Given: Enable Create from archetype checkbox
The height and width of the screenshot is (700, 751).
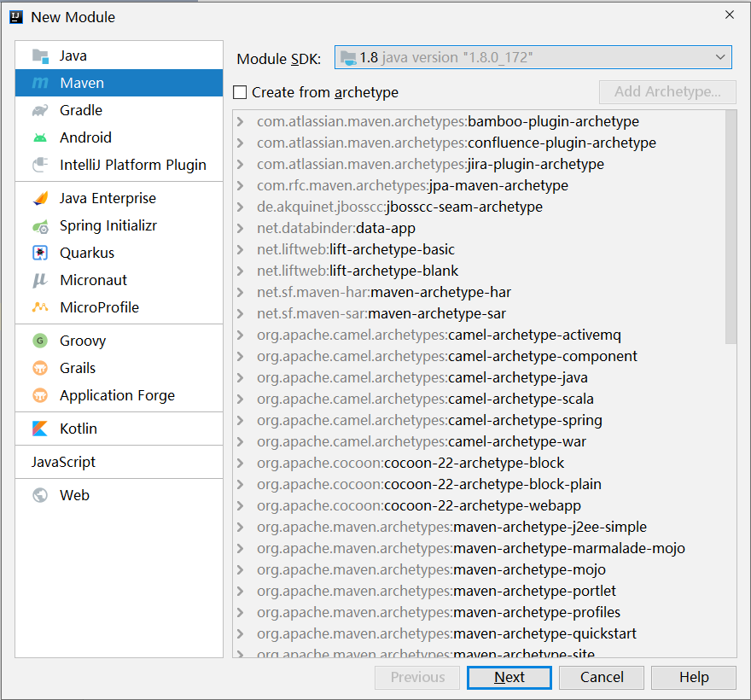Looking at the screenshot, I should coord(240,92).
